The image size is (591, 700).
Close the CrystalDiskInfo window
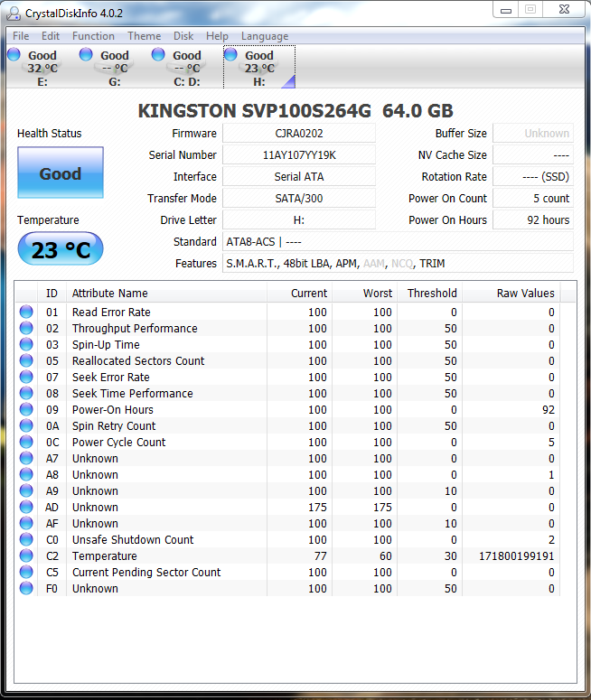(x=564, y=10)
